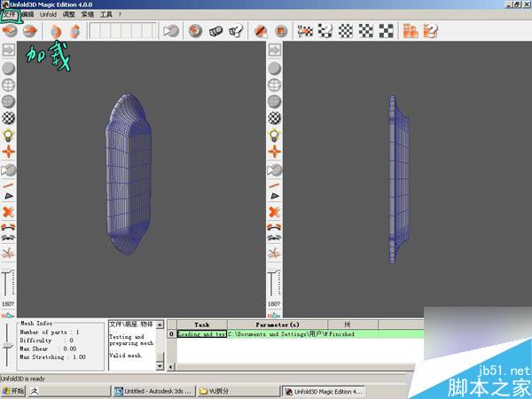Screen dimensions: 532x399
Task: Click the 180 angle slider in UV view sidebar
Action: (x=274, y=285)
